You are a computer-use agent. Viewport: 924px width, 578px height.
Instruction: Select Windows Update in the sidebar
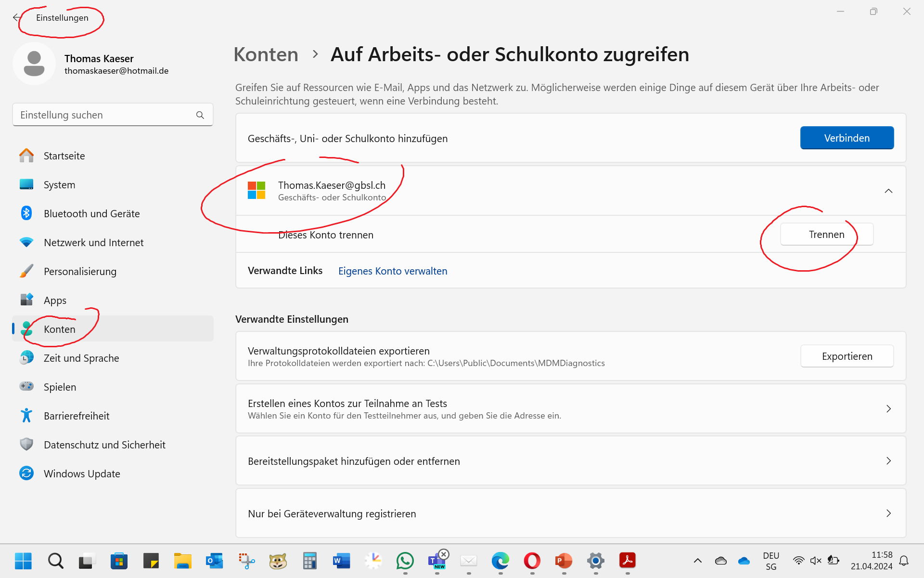(82, 473)
